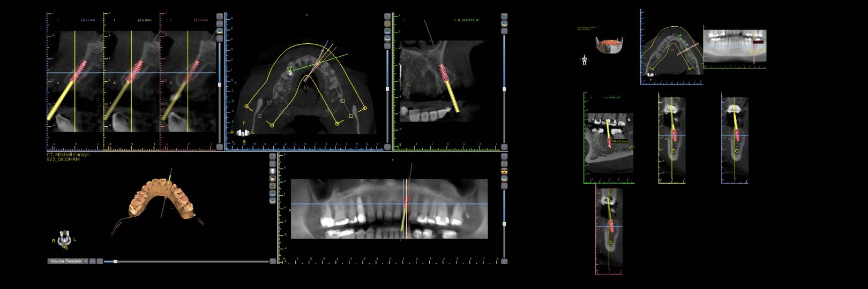This screenshot has height=289, width=868.
Task: Click the teal arch icon in the cross-section view toolbar
Action: (x=219, y=31)
